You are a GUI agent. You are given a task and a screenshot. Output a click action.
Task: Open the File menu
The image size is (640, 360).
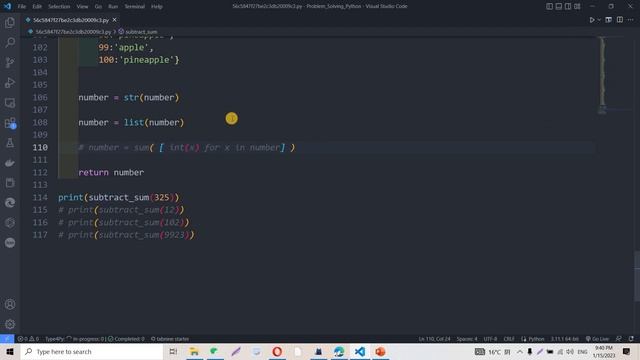(x=22, y=7)
